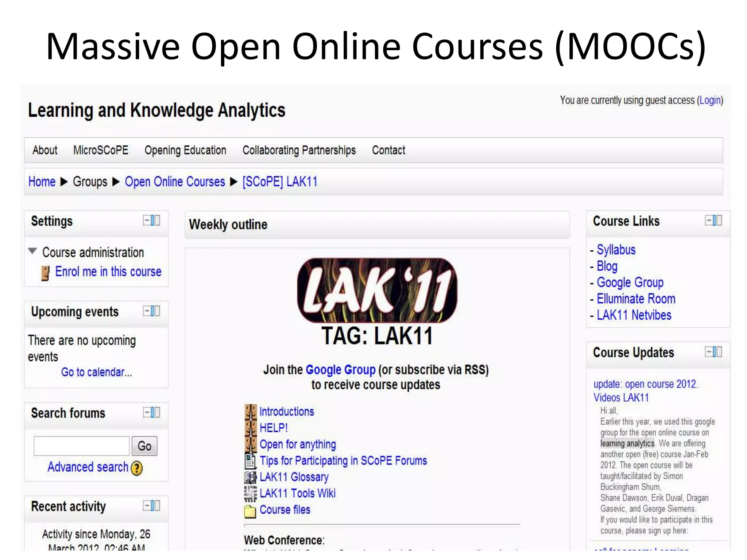This screenshot has height=560, width=747.
Task: Click the Login link
Action: (709, 100)
